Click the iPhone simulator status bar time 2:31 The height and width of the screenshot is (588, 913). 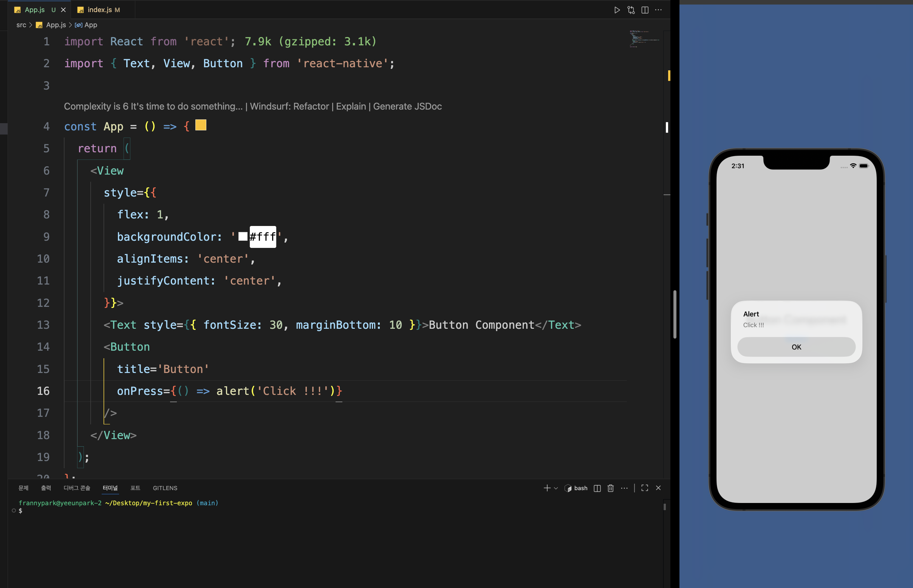(738, 166)
